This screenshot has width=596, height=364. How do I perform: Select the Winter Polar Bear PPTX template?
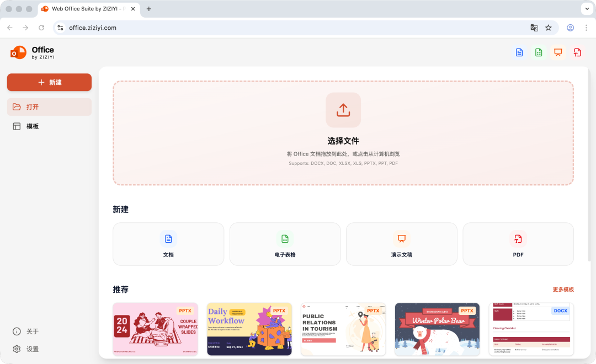pyautogui.click(x=437, y=329)
